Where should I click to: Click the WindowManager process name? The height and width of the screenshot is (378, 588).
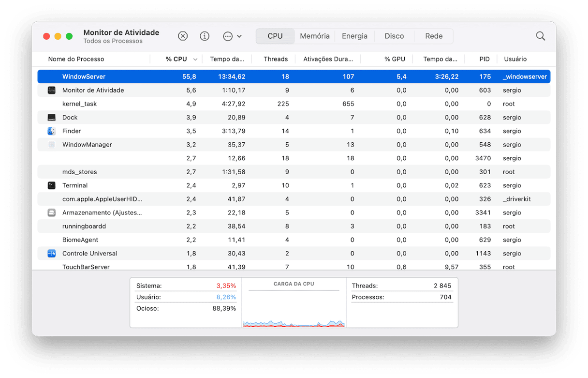pyautogui.click(x=87, y=145)
